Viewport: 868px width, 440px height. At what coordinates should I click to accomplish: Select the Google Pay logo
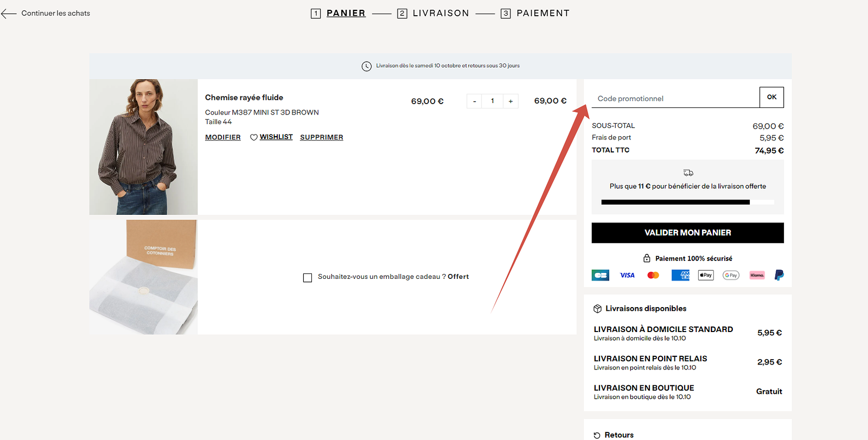(731, 275)
